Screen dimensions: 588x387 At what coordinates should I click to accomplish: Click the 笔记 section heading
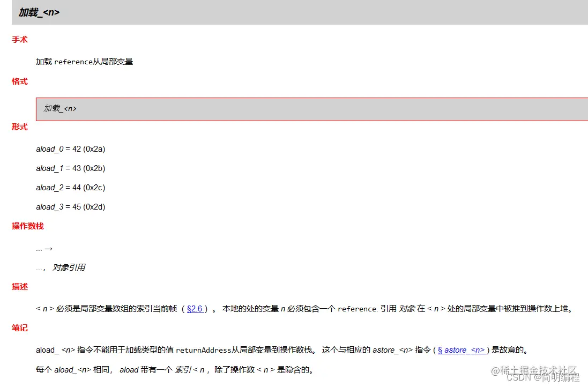point(19,328)
